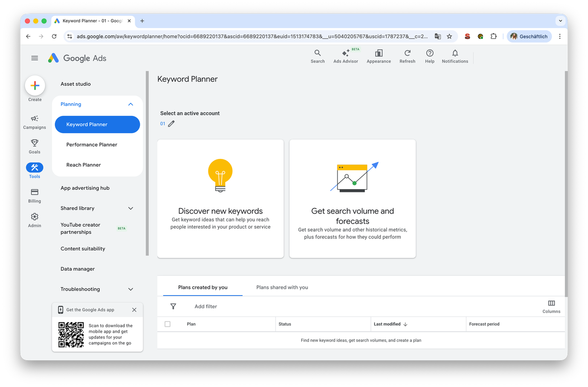Click the 01 account link
Image resolution: width=588 pixels, height=387 pixels.
pyautogui.click(x=163, y=124)
